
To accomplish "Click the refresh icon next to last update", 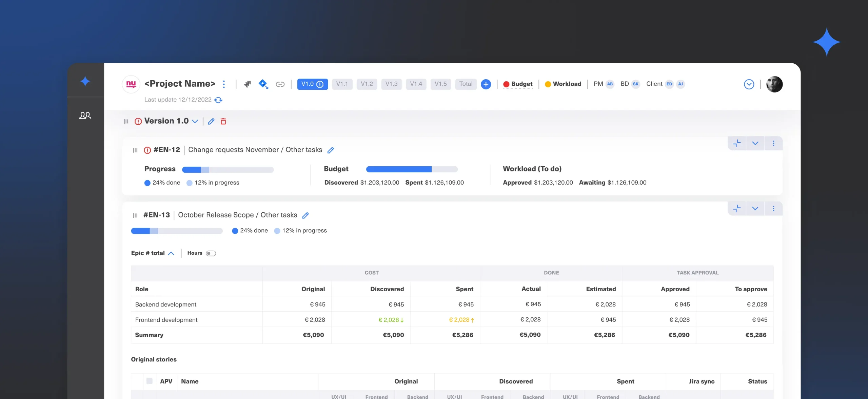I will coord(218,100).
